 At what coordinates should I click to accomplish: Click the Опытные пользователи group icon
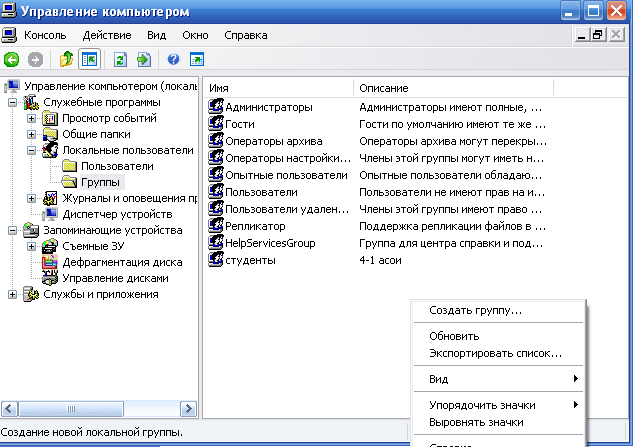point(216,175)
